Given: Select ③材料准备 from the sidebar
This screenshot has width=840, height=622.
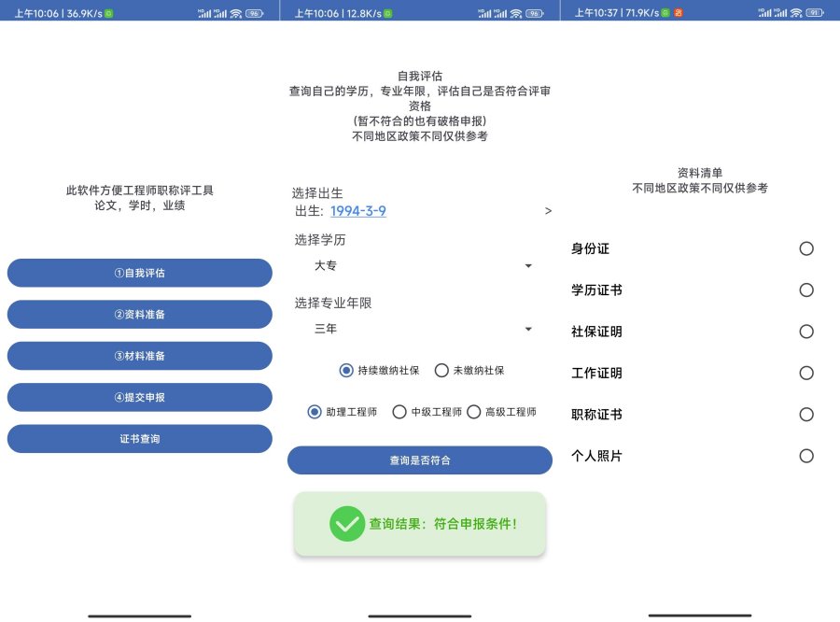Looking at the screenshot, I should pos(139,356).
